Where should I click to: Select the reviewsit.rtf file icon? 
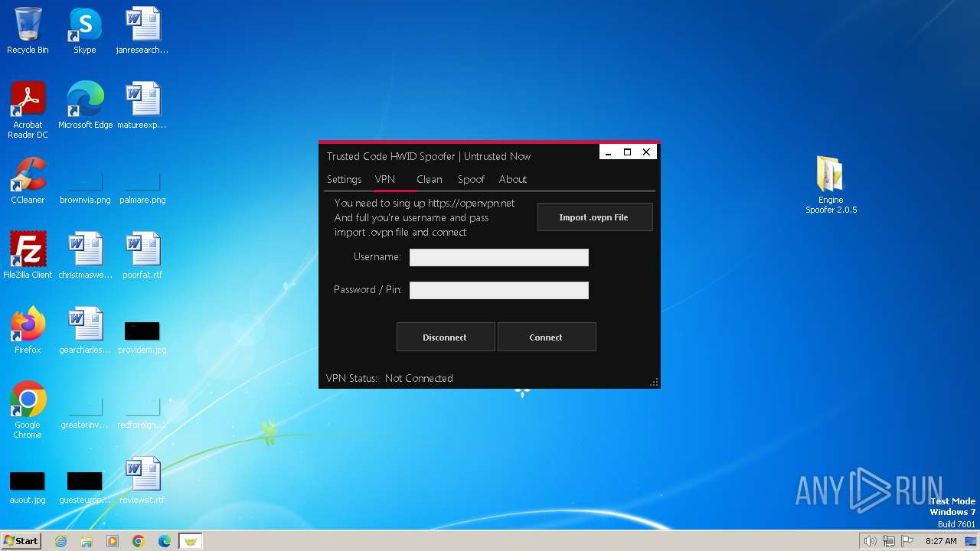tap(142, 481)
